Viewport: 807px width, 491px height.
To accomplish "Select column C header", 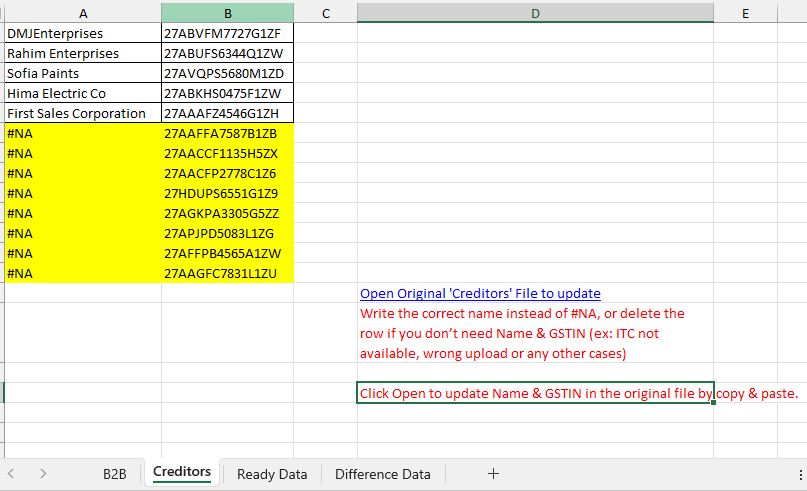I will [325, 13].
